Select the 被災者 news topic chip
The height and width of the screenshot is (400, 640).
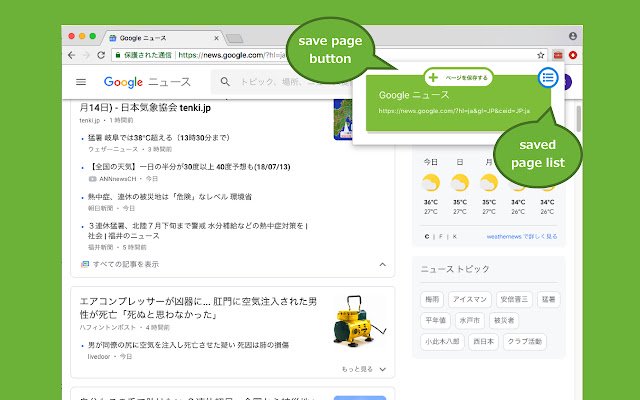pyautogui.click(x=504, y=320)
